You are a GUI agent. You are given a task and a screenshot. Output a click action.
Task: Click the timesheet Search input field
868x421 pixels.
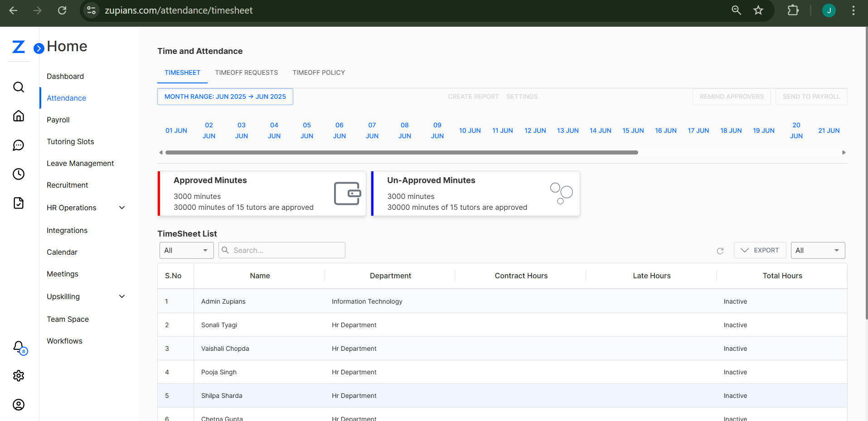(x=287, y=250)
